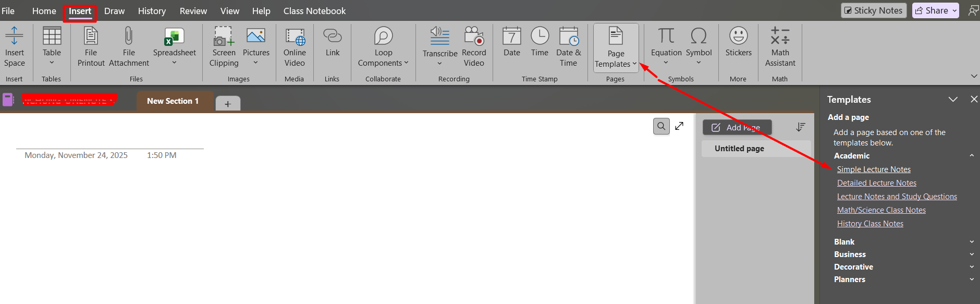Click the Screen Clipping icon
The image size is (980, 304).
[x=224, y=37]
